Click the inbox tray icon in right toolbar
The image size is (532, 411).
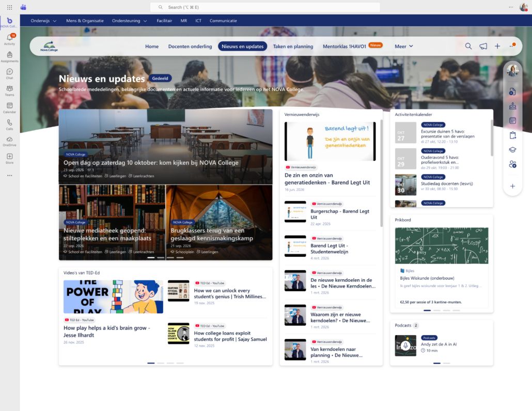click(513, 106)
